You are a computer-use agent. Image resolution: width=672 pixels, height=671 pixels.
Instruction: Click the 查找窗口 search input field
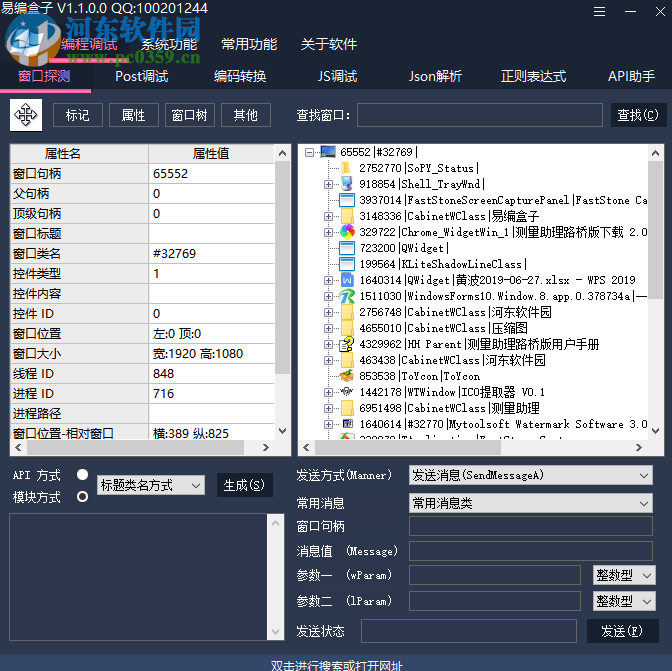click(480, 115)
